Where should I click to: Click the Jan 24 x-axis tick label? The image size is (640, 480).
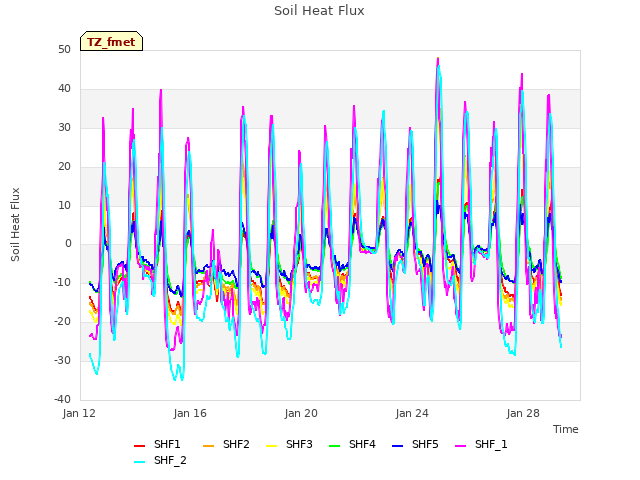412,413
